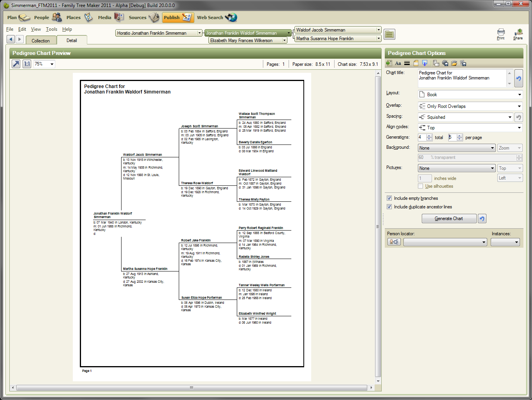Screen dimensions: 532x400
Task: Reset spacing with undo icon
Action: [x=519, y=117]
